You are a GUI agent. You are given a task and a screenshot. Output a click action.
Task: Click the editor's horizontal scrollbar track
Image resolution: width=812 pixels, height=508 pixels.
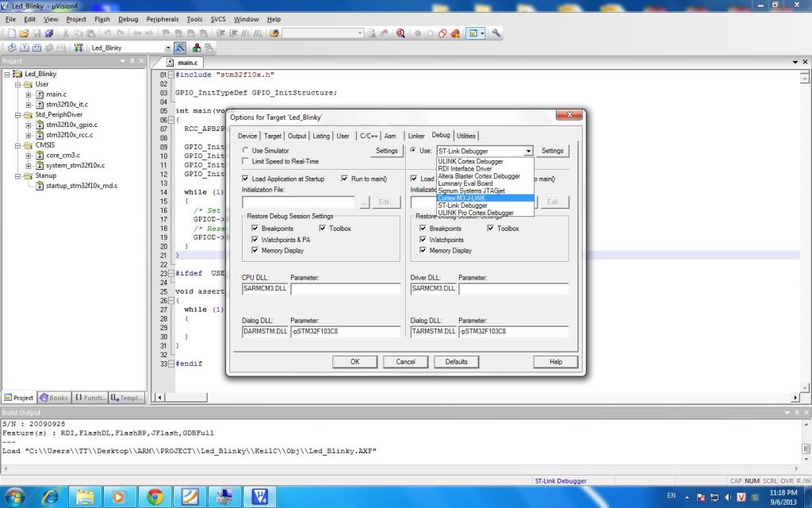click(x=476, y=397)
